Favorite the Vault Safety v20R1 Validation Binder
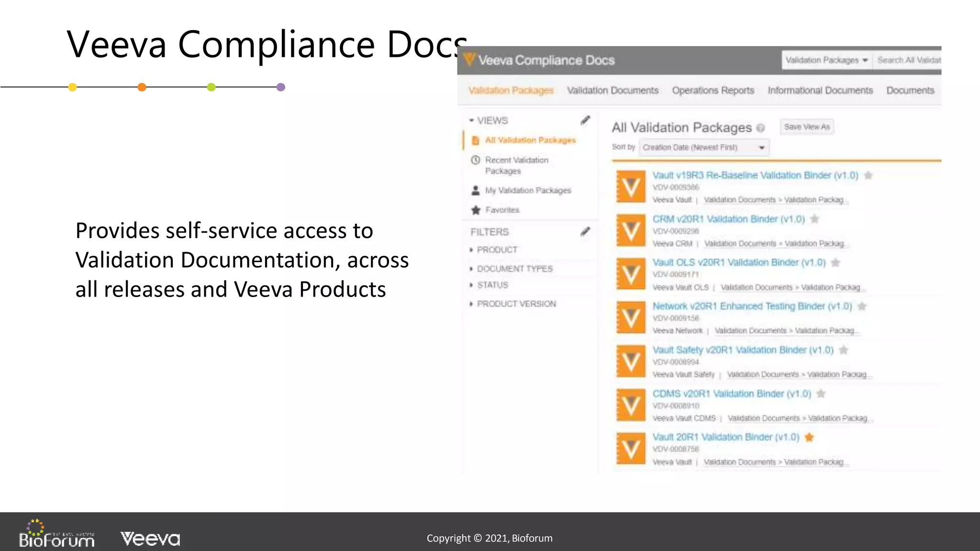Viewport: 980px width, 551px height. pos(844,350)
